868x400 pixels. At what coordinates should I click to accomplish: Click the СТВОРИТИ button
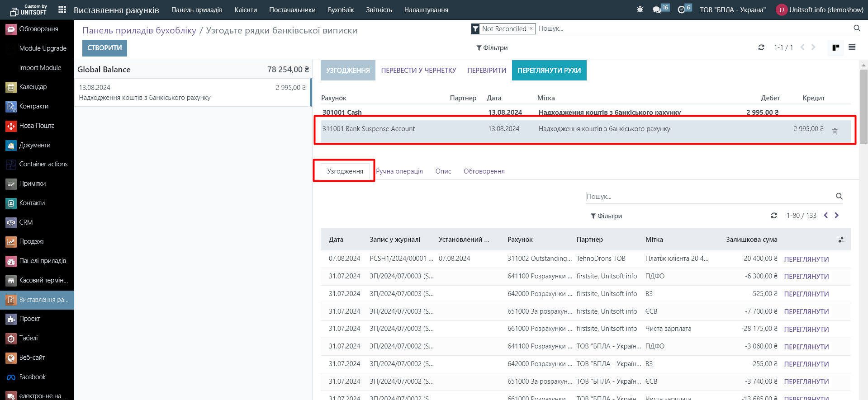tap(104, 48)
